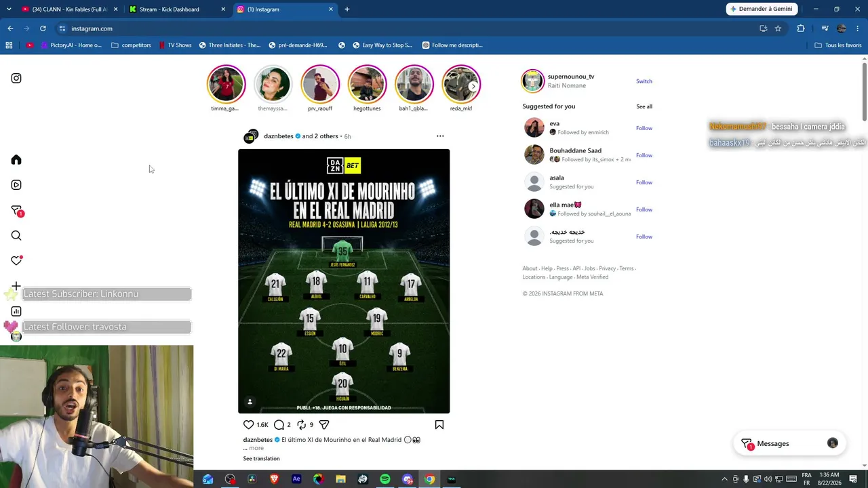
Task: View prv_raouff's story
Action: click(320, 83)
